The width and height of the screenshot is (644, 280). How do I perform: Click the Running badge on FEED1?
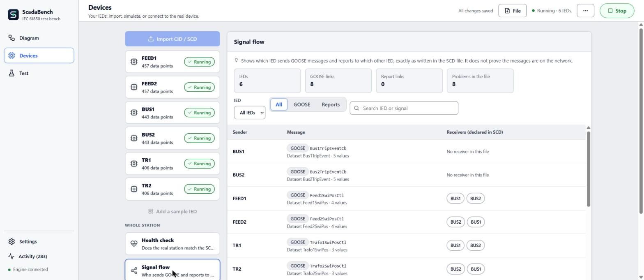tap(199, 62)
